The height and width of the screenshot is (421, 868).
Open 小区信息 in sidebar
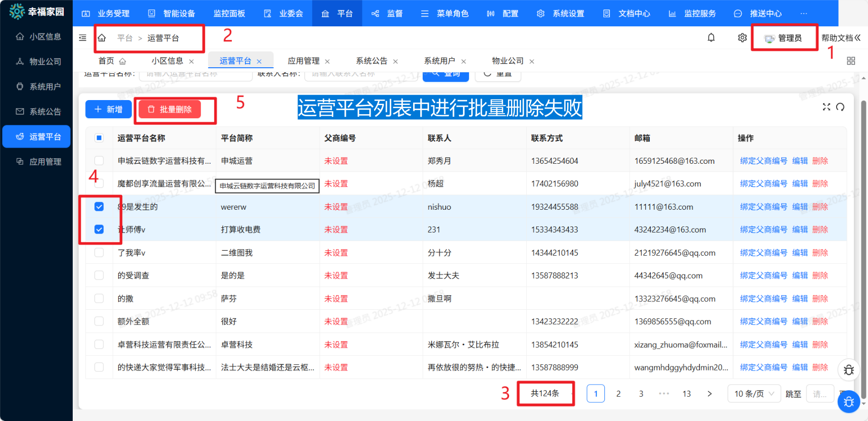click(x=36, y=36)
